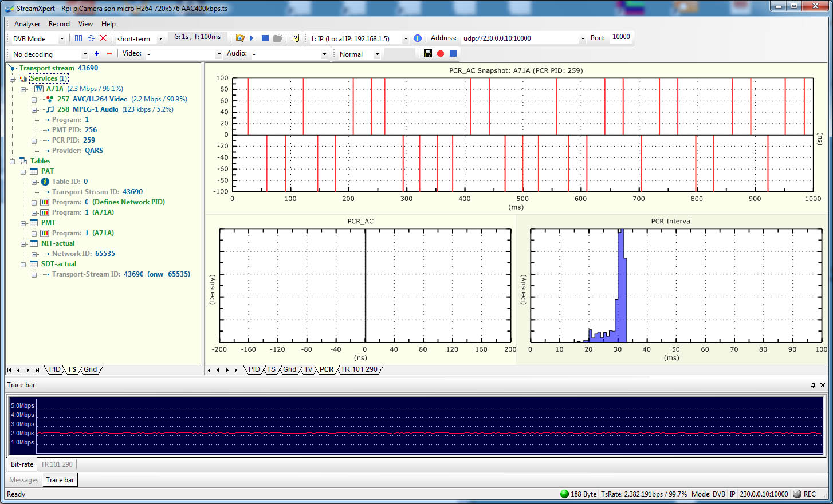Open the Analyser menu
The image size is (833, 504).
pyautogui.click(x=27, y=24)
